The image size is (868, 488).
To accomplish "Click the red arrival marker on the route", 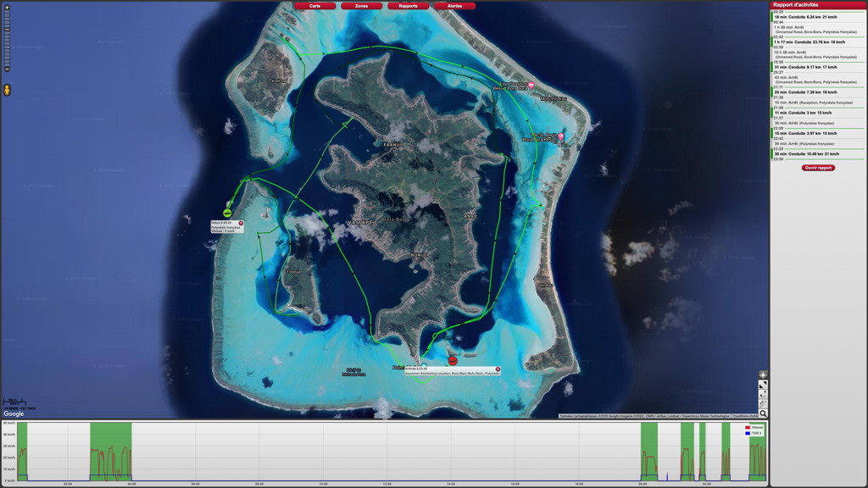I will tap(453, 361).
